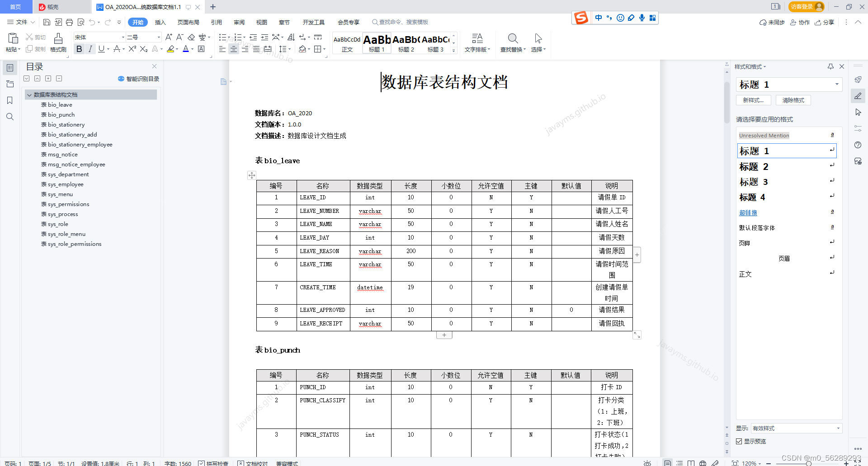Open Print Preview icon
The image size is (868, 466).
(x=81, y=22)
